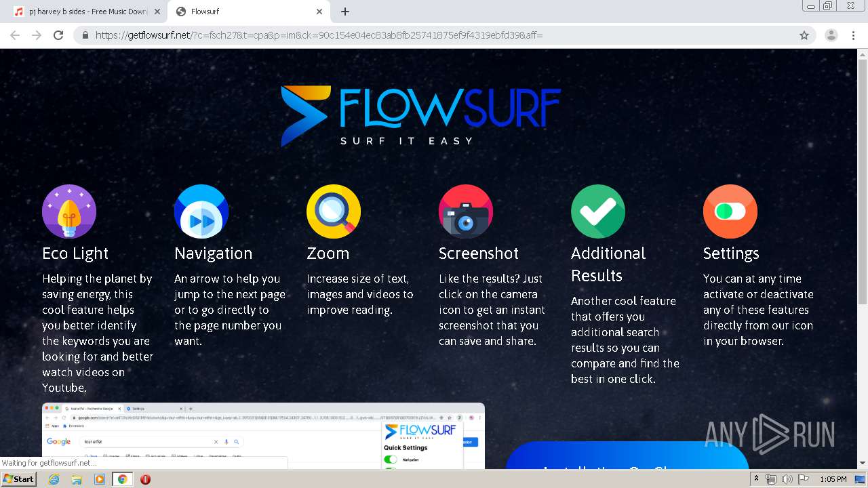Close the Flowsurf tab
Viewport: 868px width, 488px height.
pos(319,12)
